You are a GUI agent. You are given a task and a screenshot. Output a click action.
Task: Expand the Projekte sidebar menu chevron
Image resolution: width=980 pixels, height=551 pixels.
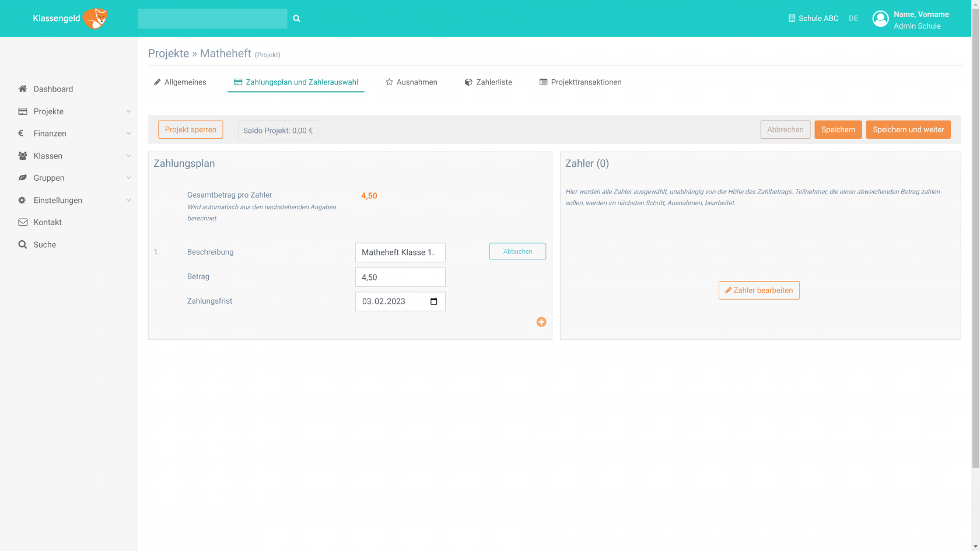pyautogui.click(x=128, y=111)
